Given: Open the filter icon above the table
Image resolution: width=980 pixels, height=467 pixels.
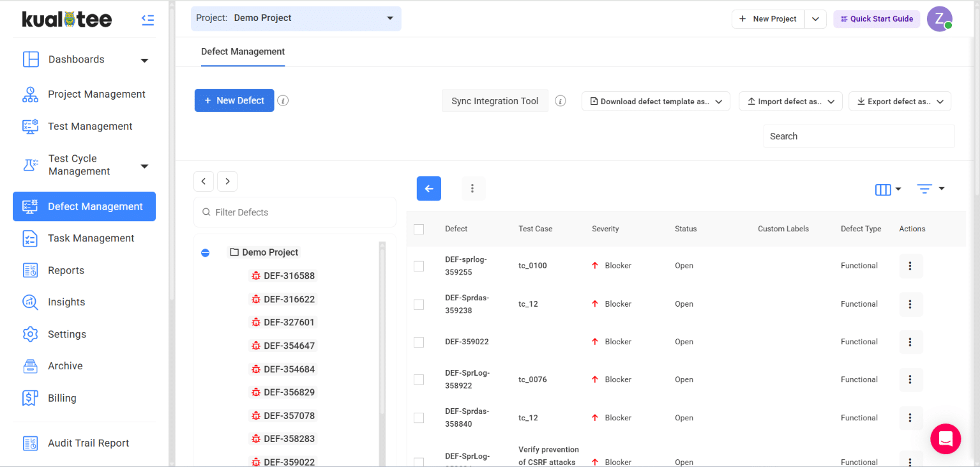Looking at the screenshot, I should coord(929,188).
